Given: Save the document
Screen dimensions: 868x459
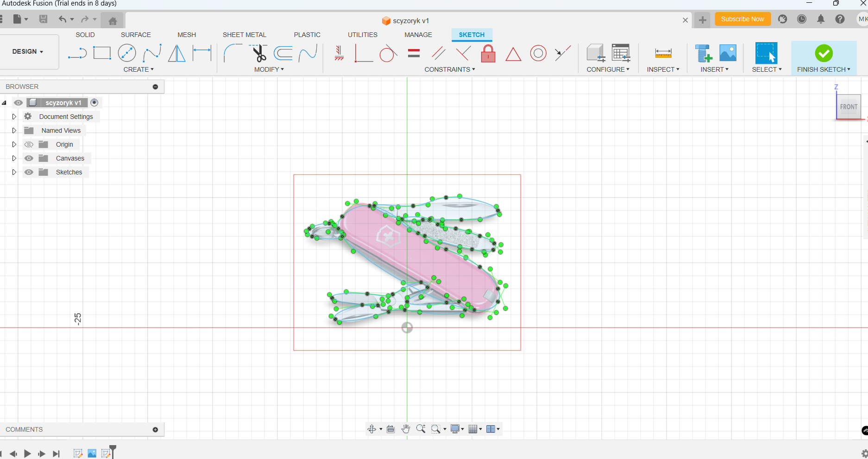Looking at the screenshot, I should 43,19.
